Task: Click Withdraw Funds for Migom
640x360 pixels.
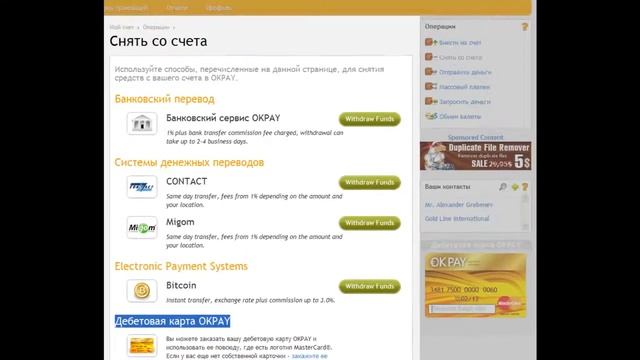Action: (369, 223)
